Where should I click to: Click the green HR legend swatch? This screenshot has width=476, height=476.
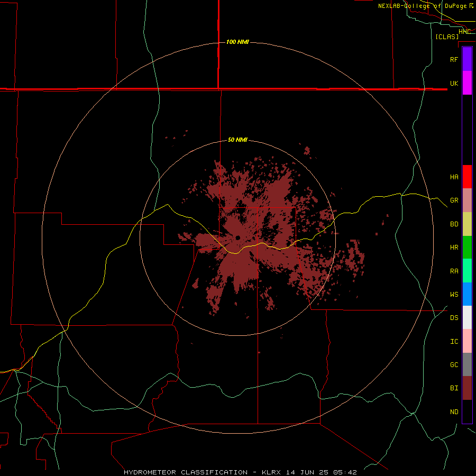point(467,248)
